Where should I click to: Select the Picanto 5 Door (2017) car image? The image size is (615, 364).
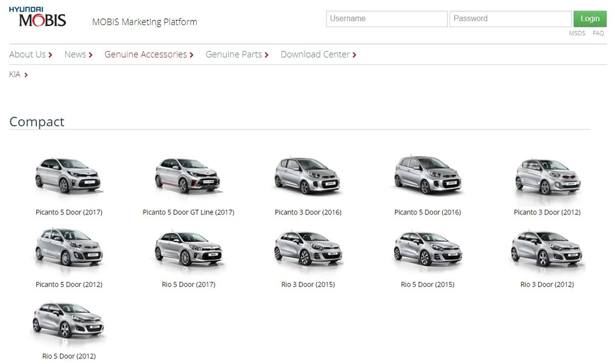pyautogui.click(x=69, y=175)
